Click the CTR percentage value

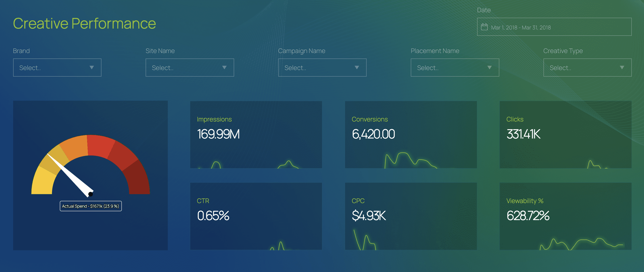[213, 216]
